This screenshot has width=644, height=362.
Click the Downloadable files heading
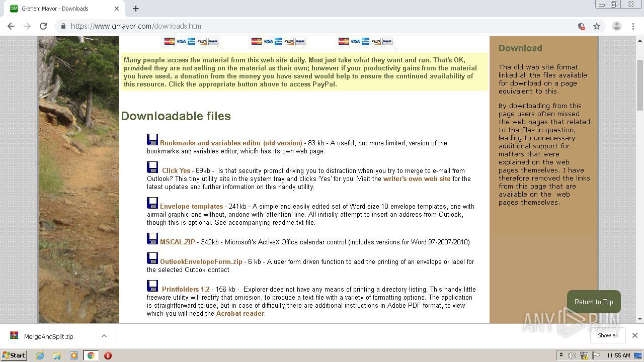click(176, 116)
